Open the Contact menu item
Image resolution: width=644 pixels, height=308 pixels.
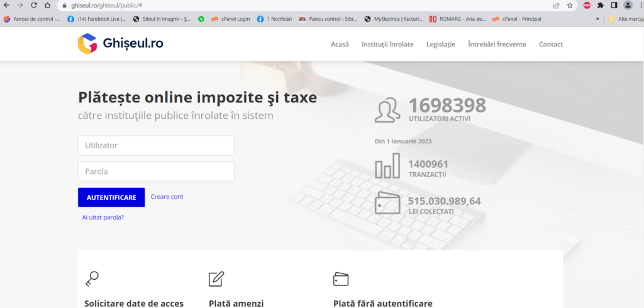tap(551, 45)
